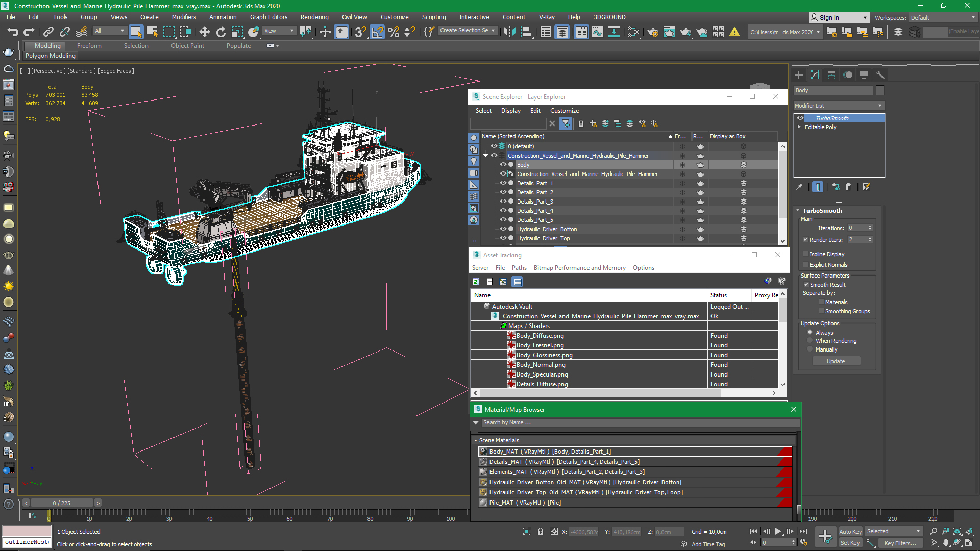The image size is (980, 551).
Task: Click the Set Key button
Action: 850,543
